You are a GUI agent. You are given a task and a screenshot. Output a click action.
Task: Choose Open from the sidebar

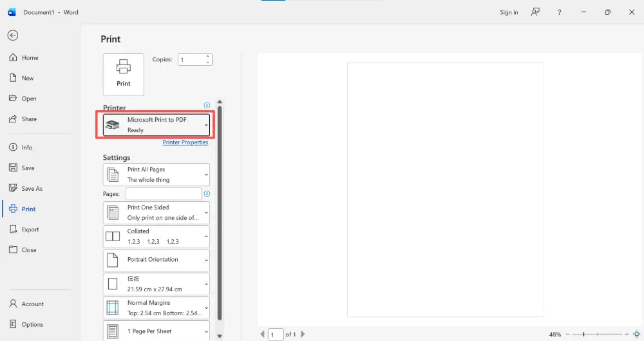click(x=23, y=99)
